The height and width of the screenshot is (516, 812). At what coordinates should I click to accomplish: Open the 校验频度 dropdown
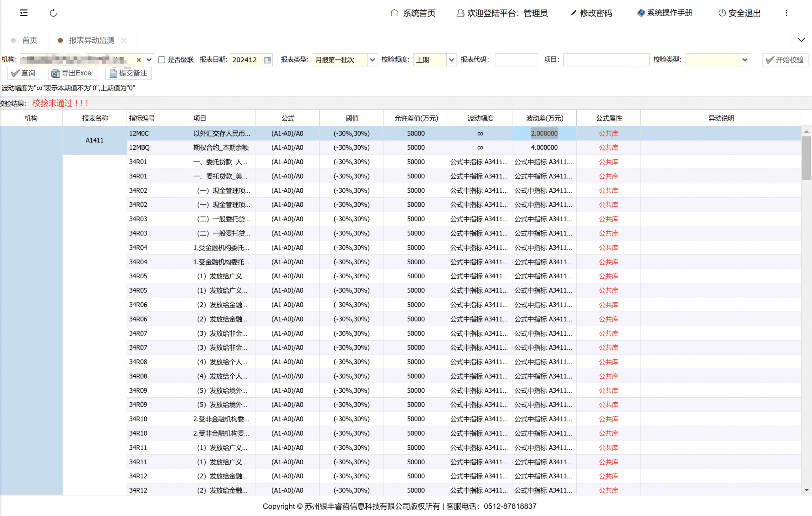pos(451,60)
